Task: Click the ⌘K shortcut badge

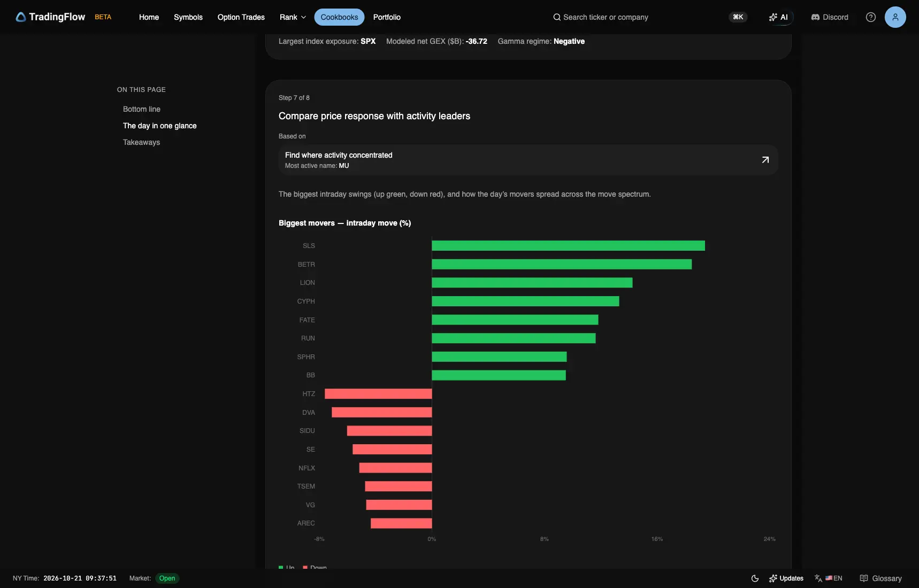Action: point(738,17)
